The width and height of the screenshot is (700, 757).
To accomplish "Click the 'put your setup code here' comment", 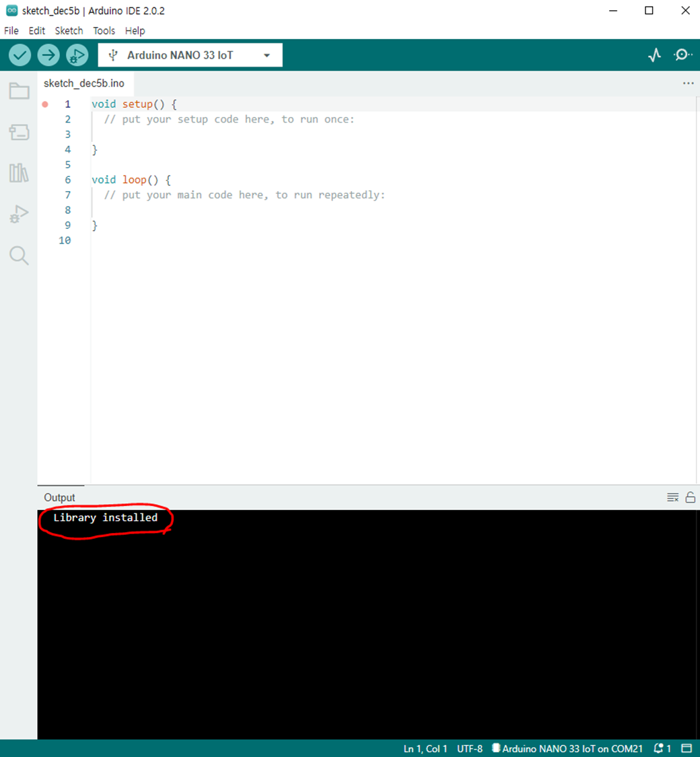I will [230, 119].
